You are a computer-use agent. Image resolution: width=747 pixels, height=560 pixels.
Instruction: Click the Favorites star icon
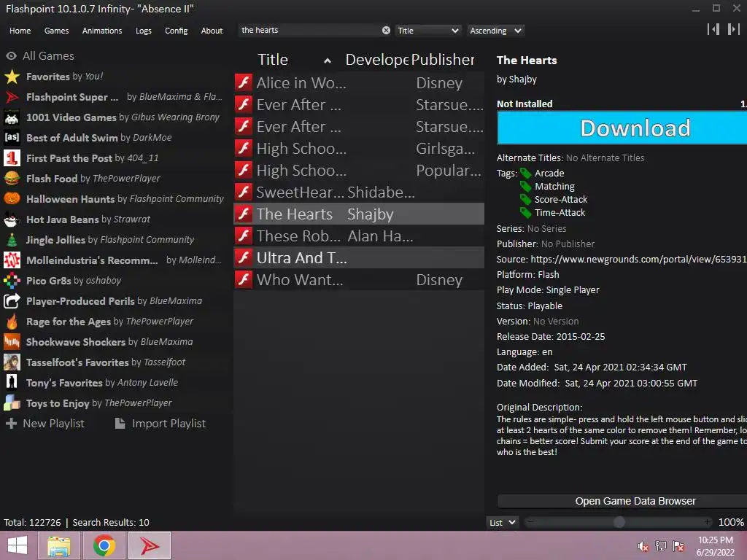[x=12, y=77]
